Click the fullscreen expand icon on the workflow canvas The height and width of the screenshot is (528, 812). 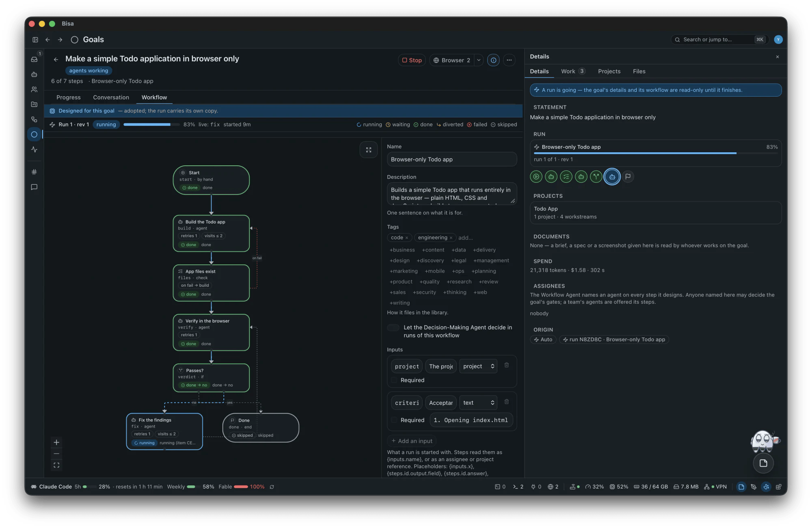(x=368, y=150)
